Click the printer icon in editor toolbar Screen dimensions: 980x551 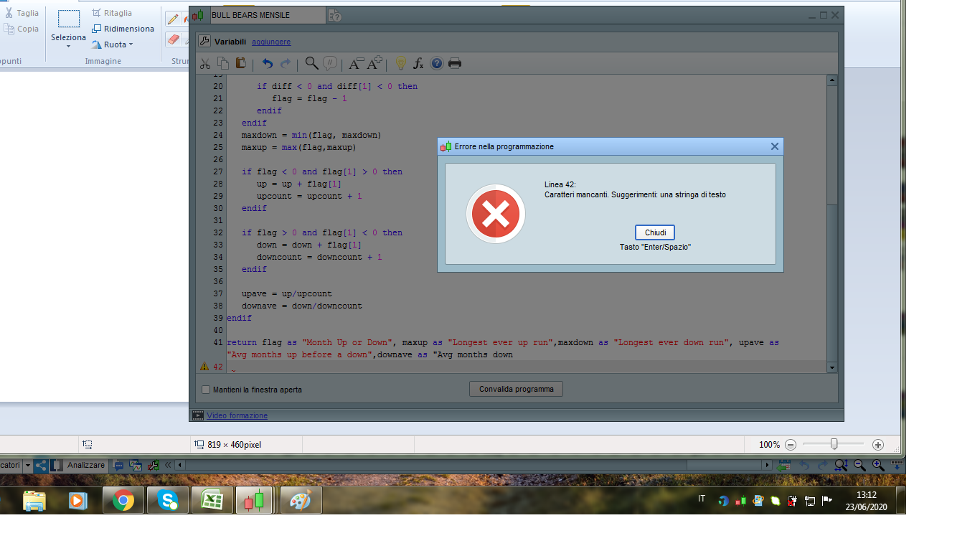pos(455,63)
